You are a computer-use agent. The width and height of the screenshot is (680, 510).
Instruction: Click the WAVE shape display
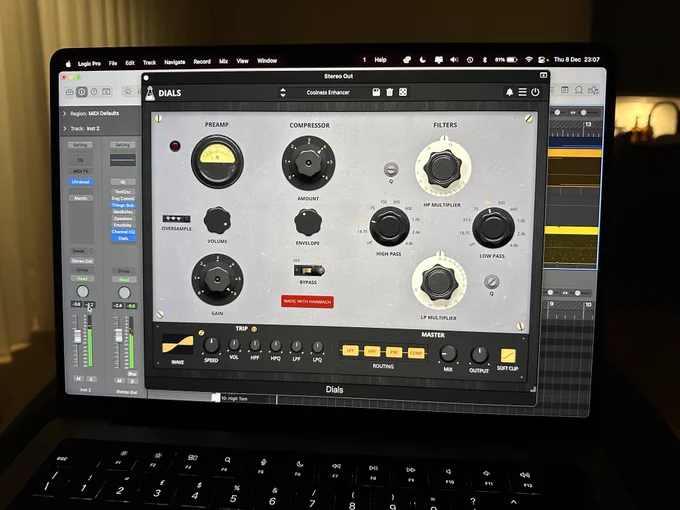pos(178,344)
